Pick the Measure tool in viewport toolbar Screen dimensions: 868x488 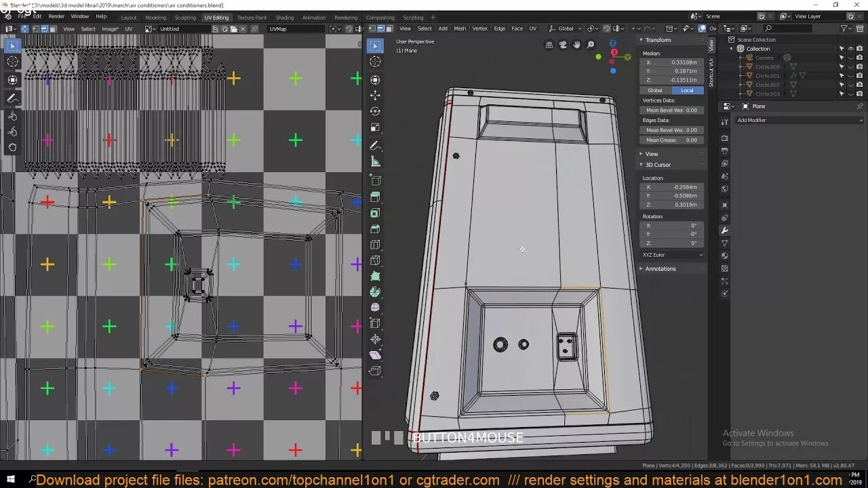[x=375, y=161]
